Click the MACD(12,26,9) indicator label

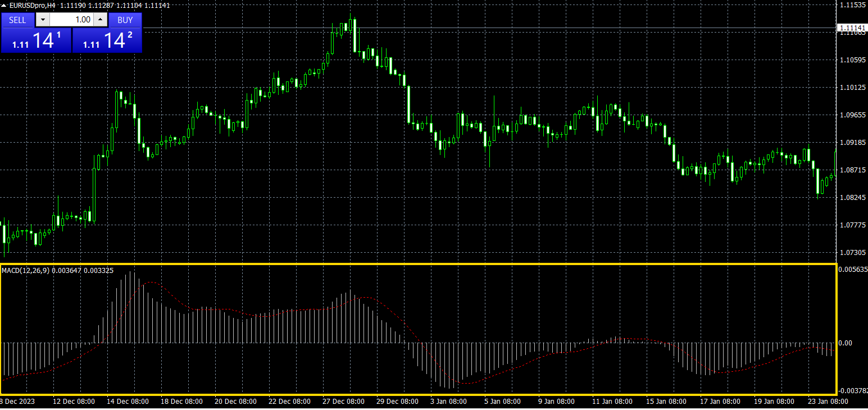click(x=26, y=271)
